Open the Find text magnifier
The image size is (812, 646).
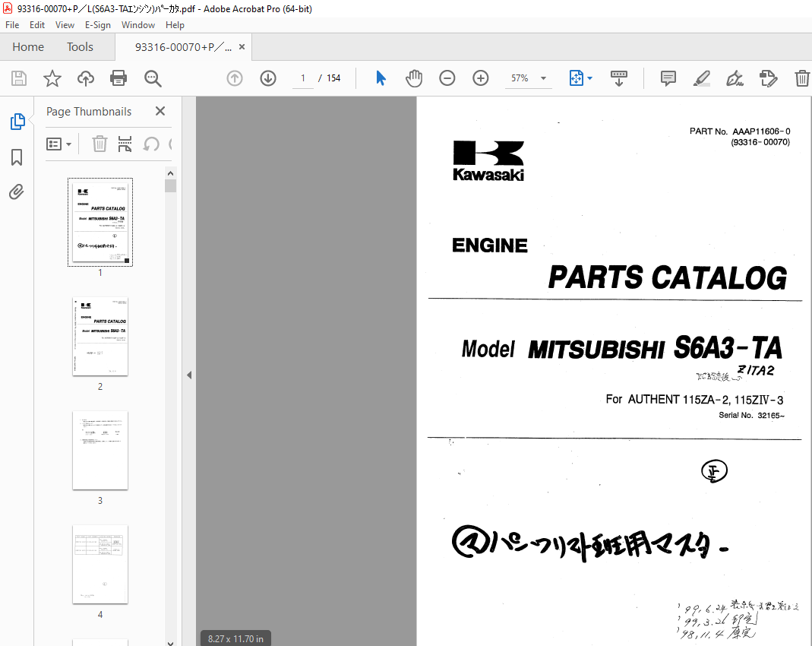(153, 78)
